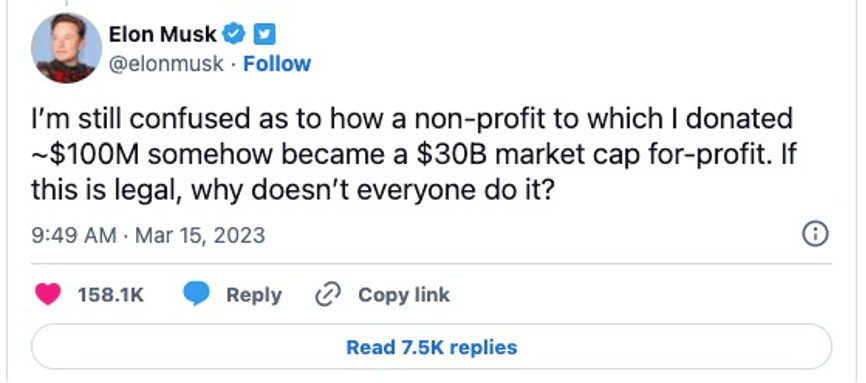The height and width of the screenshot is (383, 866).
Task: Click the 158.1K likes count
Action: pos(111,295)
